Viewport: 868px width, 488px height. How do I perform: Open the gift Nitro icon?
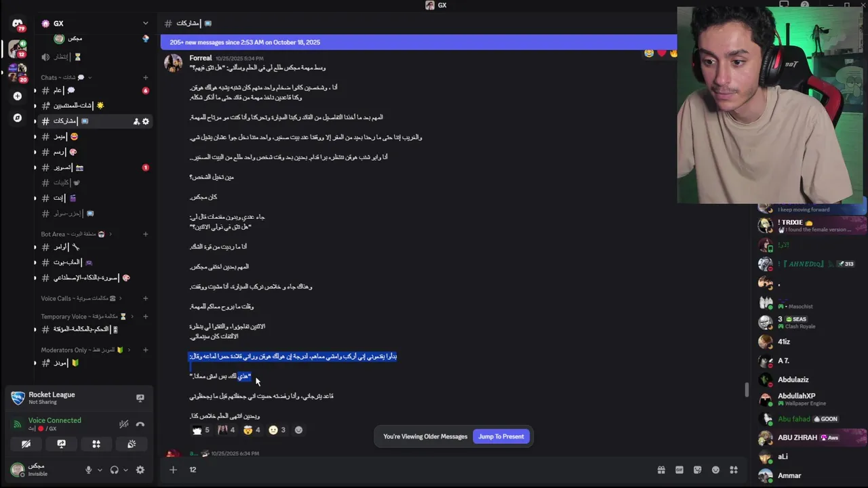point(661,470)
